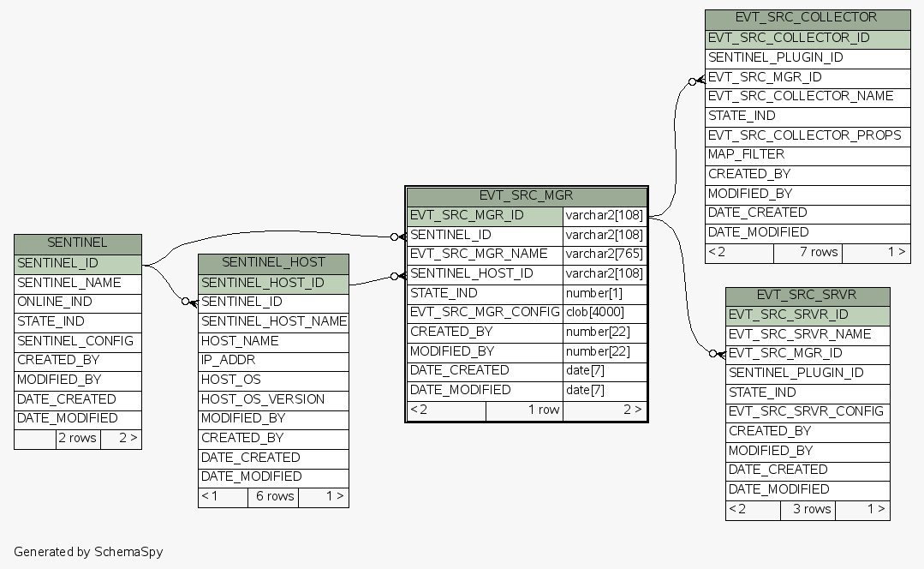This screenshot has height=569, width=924.
Task: Open the EVT_SRC_SRVR table header
Action: 807,296
